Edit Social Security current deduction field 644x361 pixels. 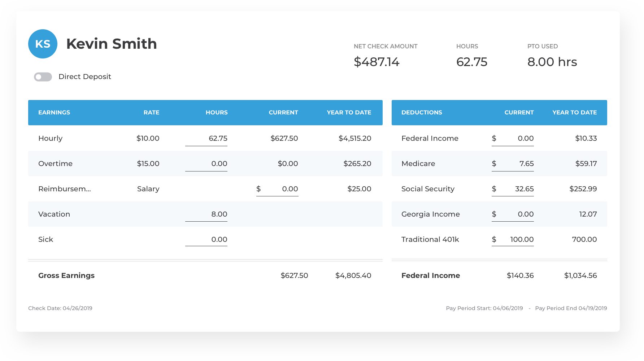tap(513, 189)
